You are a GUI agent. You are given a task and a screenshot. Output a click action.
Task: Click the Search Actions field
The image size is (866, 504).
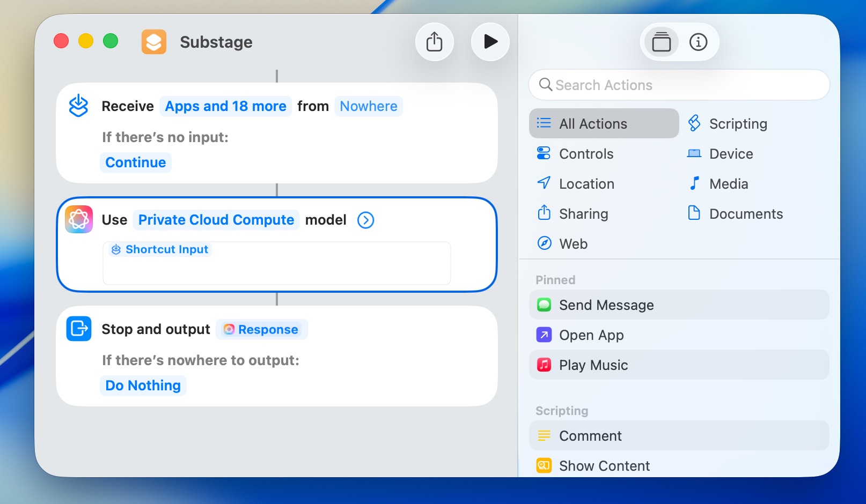pos(678,85)
